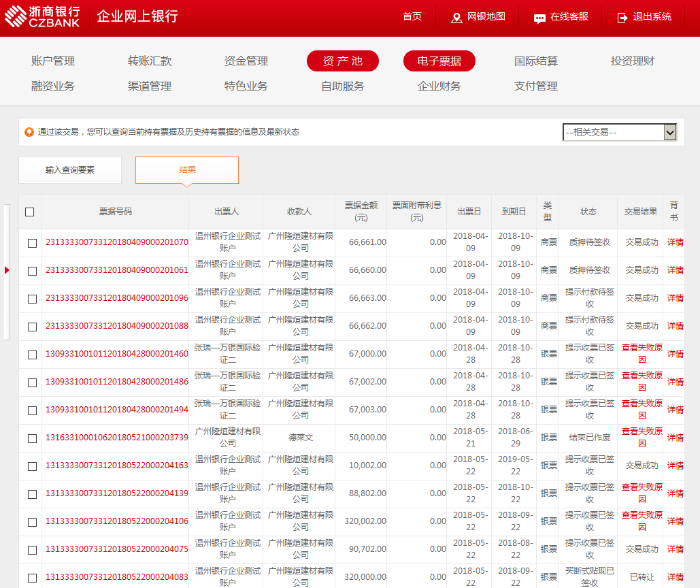The height and width of the screenshot is (588, 700).
Task: Click the red side panel arrow
Action: click(x=7, y=270)
